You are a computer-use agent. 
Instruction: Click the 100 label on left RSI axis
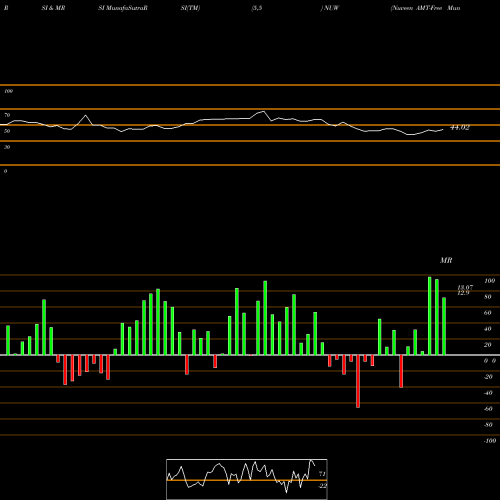(x=8, y=91)
